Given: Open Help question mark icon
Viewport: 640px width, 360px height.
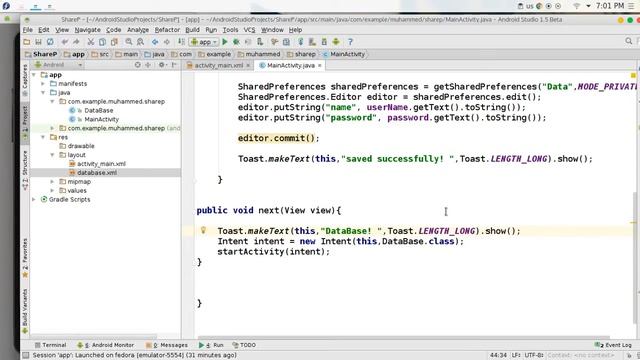Looking at the screenshot, I should pos(350,42).
